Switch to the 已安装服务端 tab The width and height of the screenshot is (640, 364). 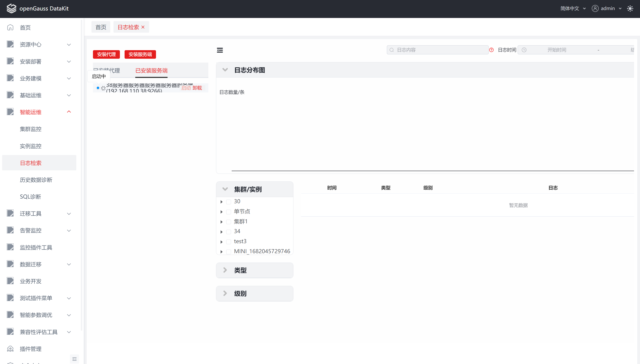[x=151, y=70]
